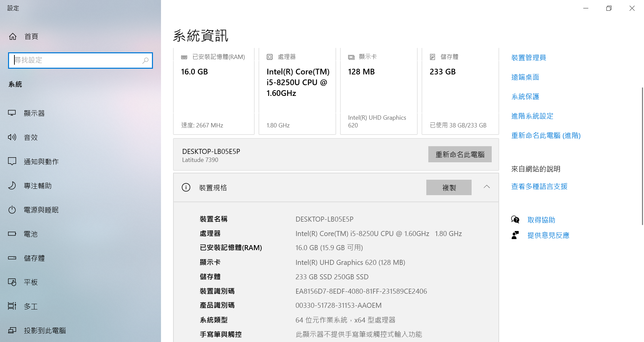644x342 pixels.
Task: Focus the 尋找設定 search field
Action: coord(80,60)
